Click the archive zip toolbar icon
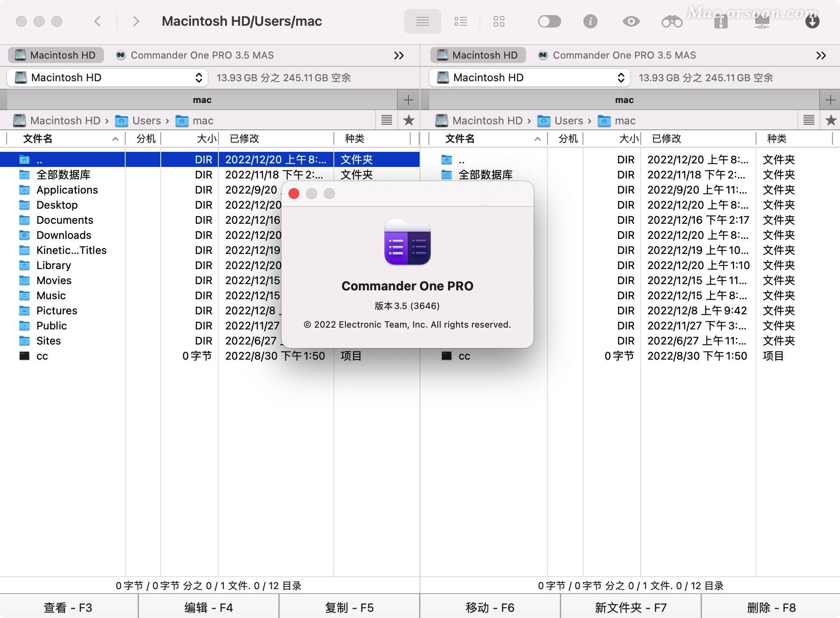The height and width of the screenshot is (618, 840). click(x=721, y=21)
